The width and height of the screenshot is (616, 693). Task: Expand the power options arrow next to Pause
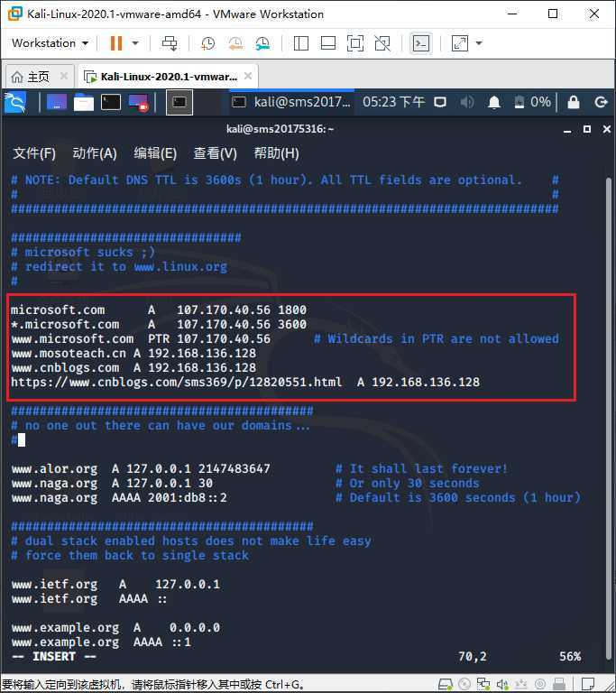coord(135,43)
